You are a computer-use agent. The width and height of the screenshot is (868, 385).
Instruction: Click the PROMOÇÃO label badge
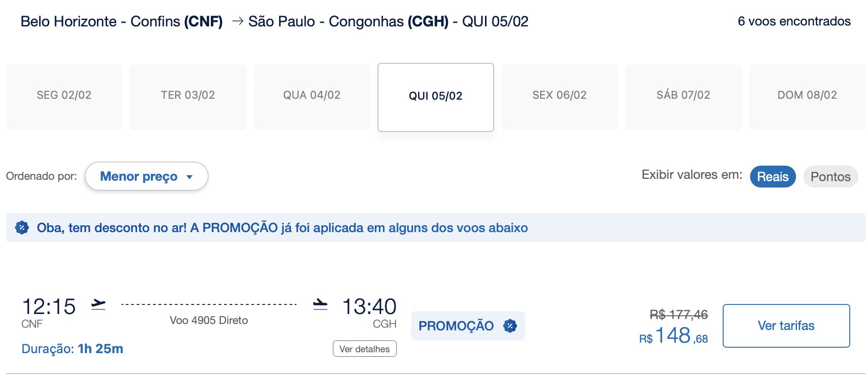tap(456, 326)
